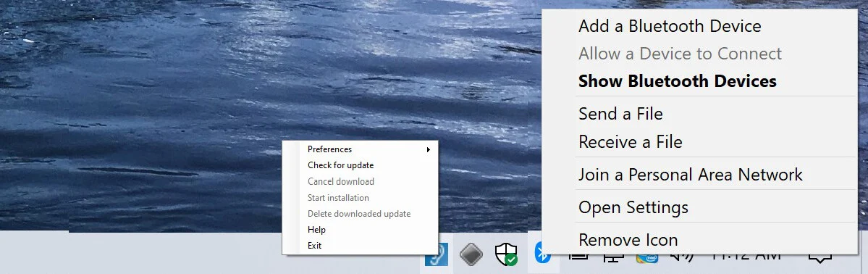
Task: Select Receive a File
Action: 631,142
